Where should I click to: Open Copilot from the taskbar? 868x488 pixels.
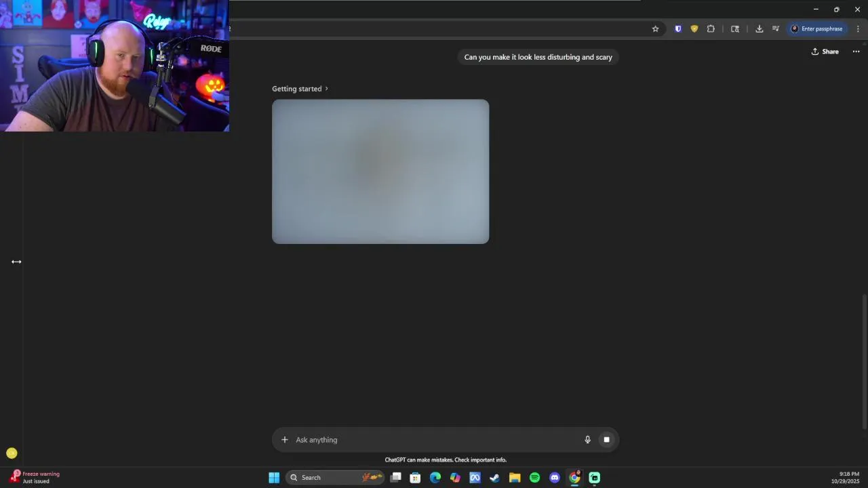click(x=455, y=478)
